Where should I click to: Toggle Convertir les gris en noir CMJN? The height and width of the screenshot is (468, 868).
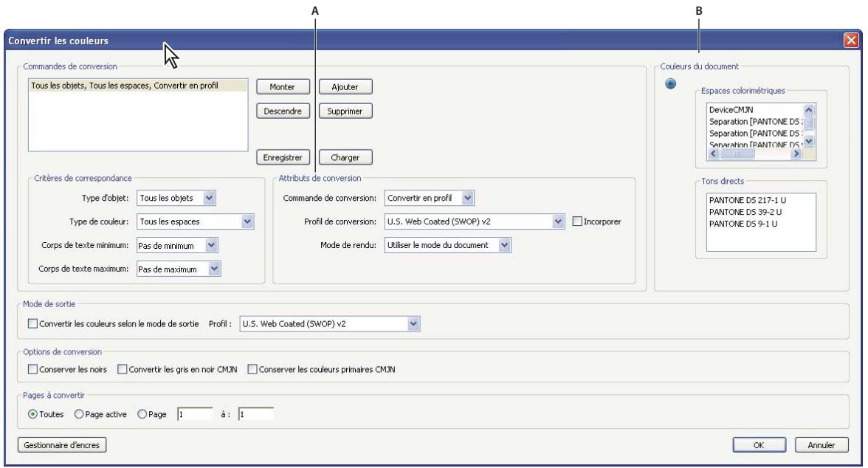click(x=123, y=369)
